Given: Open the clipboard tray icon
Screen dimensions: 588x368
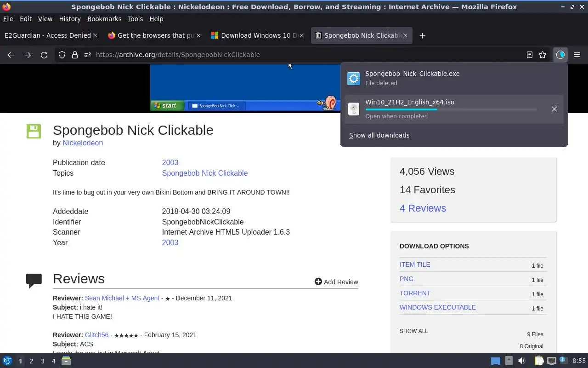Looking at the screenshot, I should click(x=539, y=361).
